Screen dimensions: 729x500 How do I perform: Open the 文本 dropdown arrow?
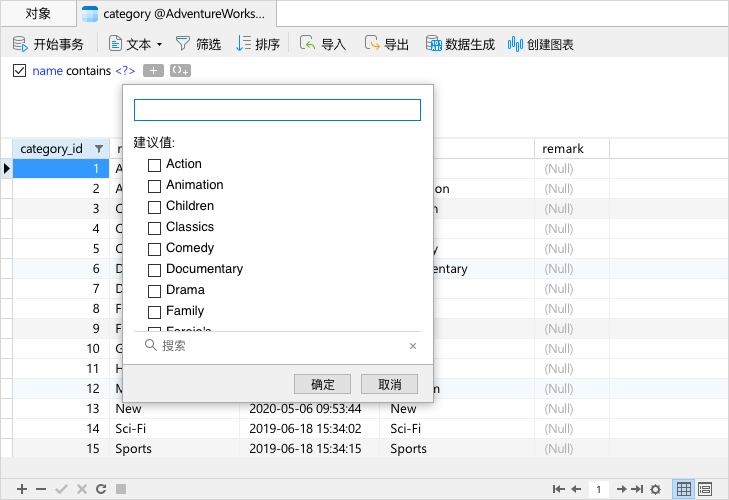[x=159, y=45]
